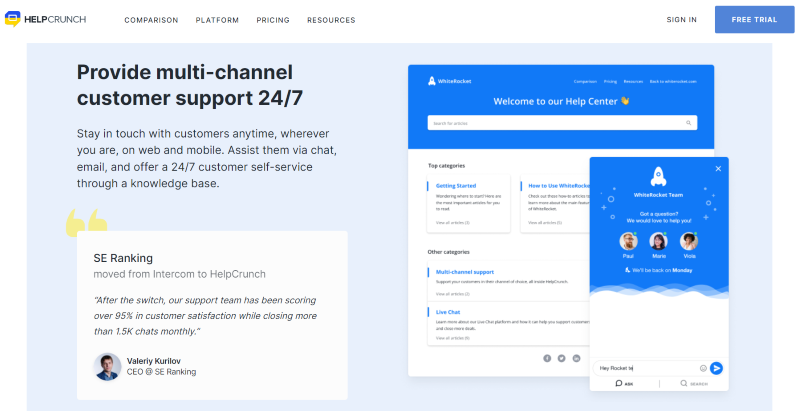This screenshot has width=800, height=411.
Task: Click the HelpCrunch logo icon
Action: [12, 19]
